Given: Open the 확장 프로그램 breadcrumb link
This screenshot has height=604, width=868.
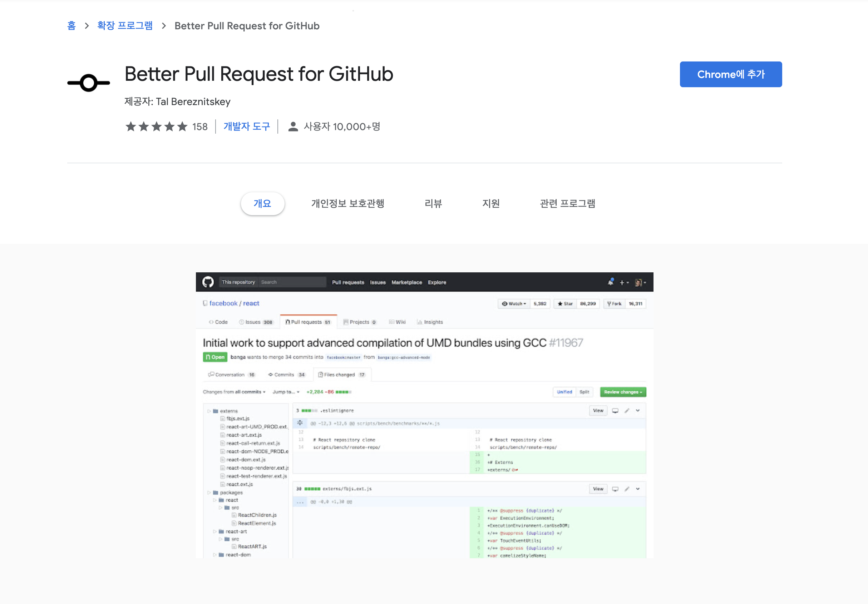Looking at the screenshot, I should click(x=125, y=26).
